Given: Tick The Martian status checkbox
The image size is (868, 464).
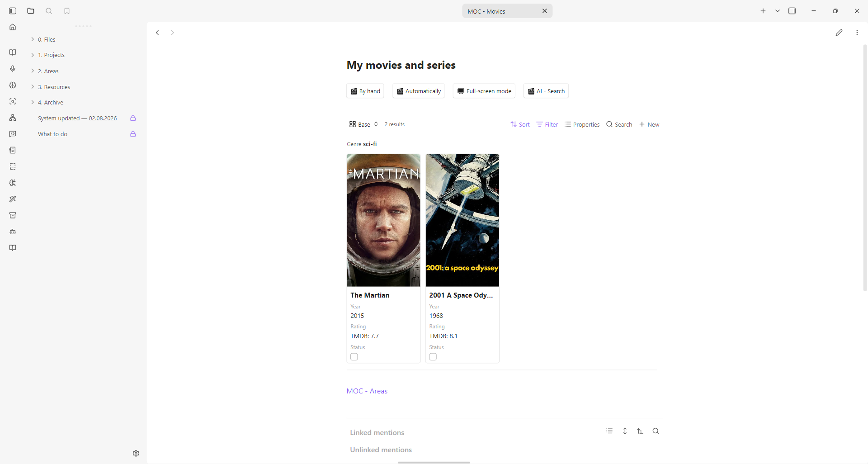Looking at the screenshot, I should pos(354,357).
